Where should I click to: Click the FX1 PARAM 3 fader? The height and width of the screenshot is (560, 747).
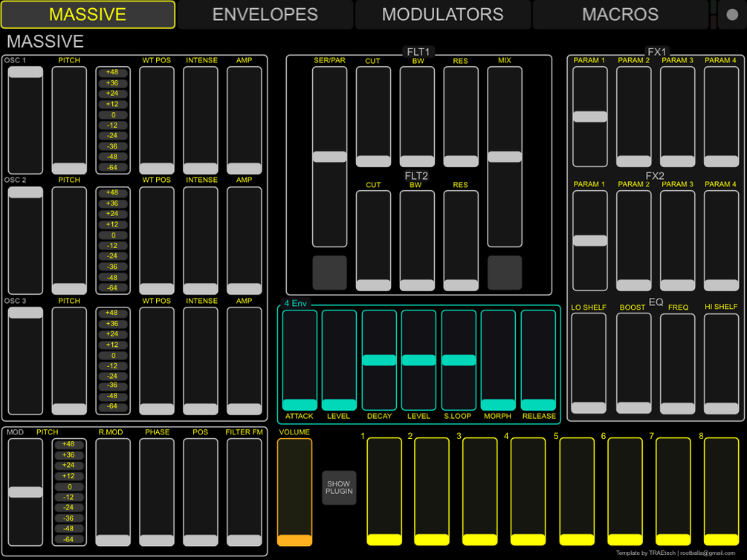coord(677,117)
